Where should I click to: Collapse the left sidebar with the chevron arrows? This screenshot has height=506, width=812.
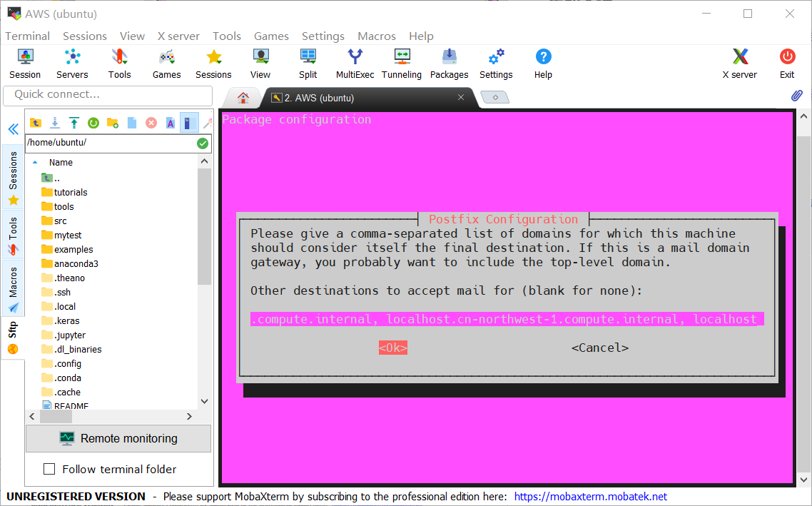tap(13, 129)
